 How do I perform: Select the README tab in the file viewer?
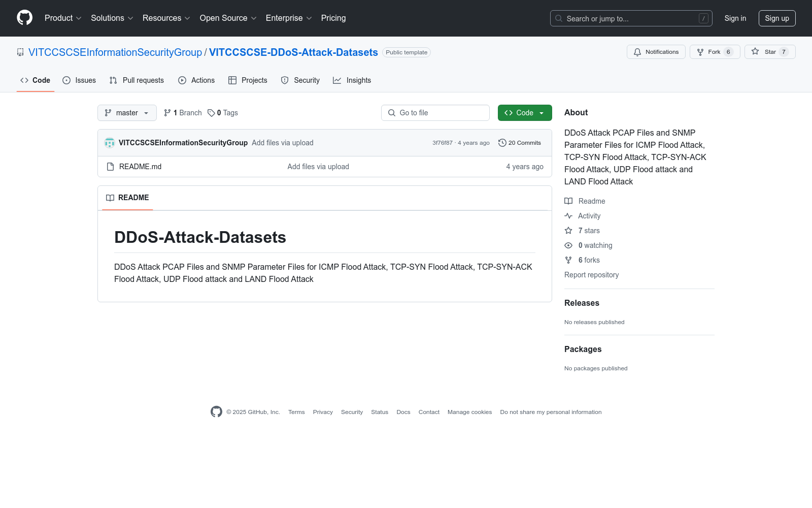coord(127,198)
